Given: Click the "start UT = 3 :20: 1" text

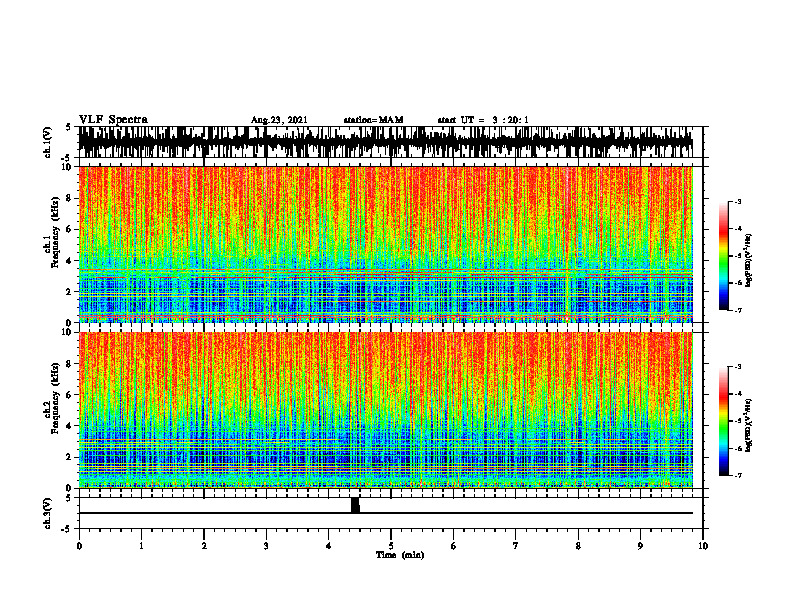Looking at the screenshot, I should (x=483, y=120).
